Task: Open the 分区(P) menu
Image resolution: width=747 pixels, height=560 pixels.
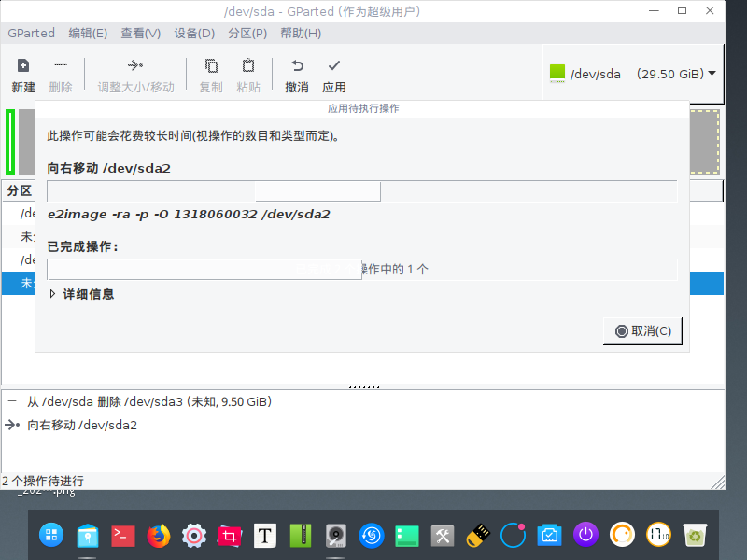Action: [247, 34]
